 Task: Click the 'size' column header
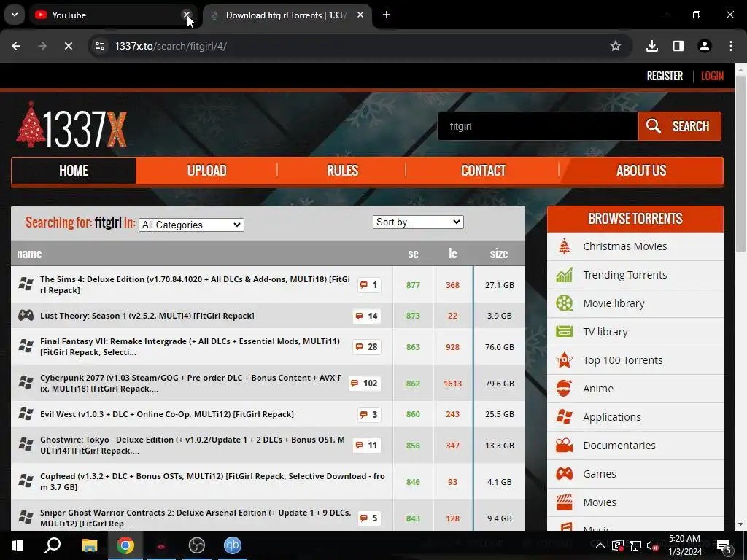click(499, 254)
